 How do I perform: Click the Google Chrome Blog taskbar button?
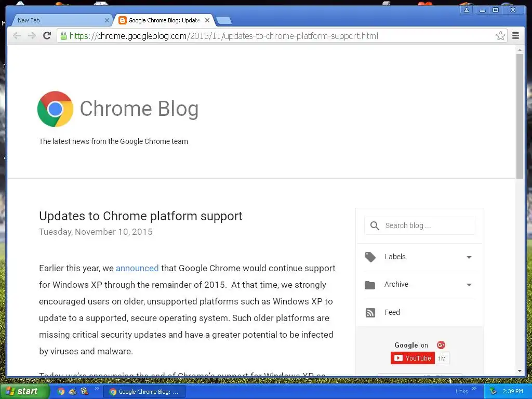(144, 392)
